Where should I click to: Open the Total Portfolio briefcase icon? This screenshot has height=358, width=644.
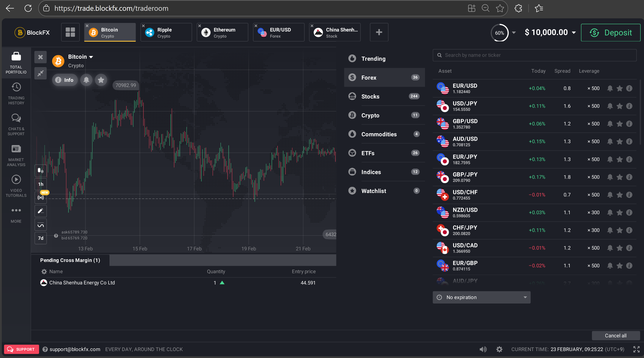[16, 56]
